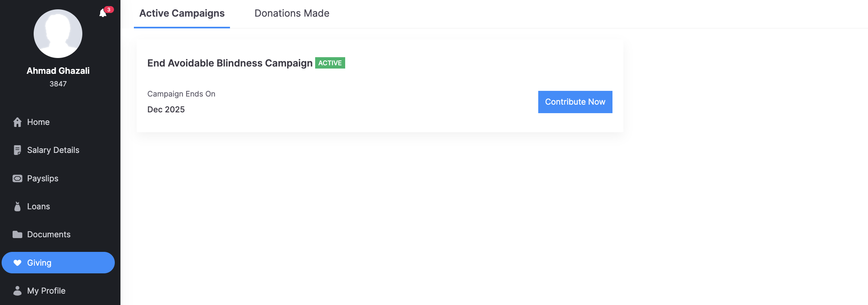Switch to the Active Campaigns tab
Image resolution: width=868 pixels, height=305 pixels.
(182, 13)
